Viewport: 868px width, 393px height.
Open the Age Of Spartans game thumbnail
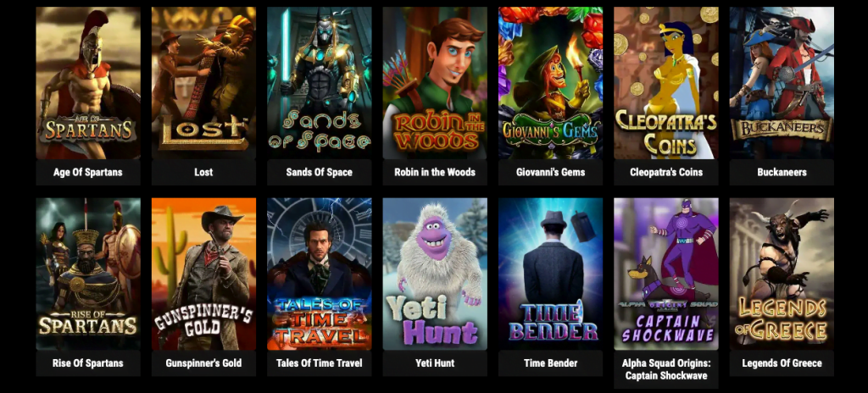(88, 83)
